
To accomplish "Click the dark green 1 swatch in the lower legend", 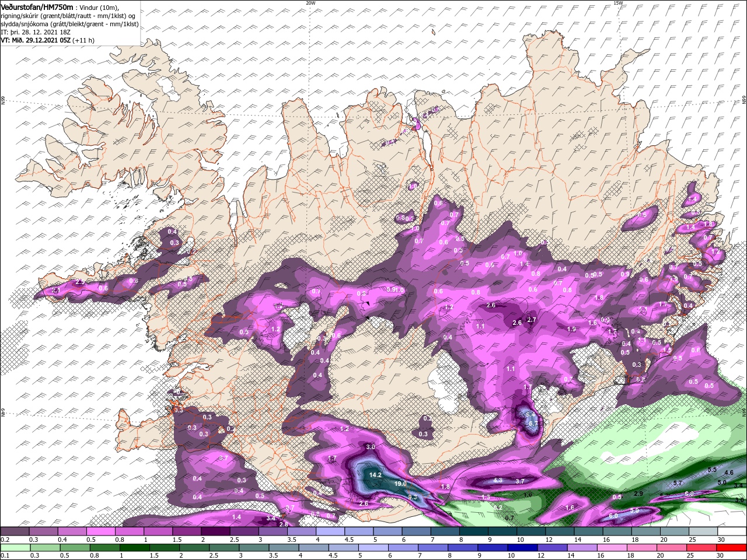I will (134, 548).
